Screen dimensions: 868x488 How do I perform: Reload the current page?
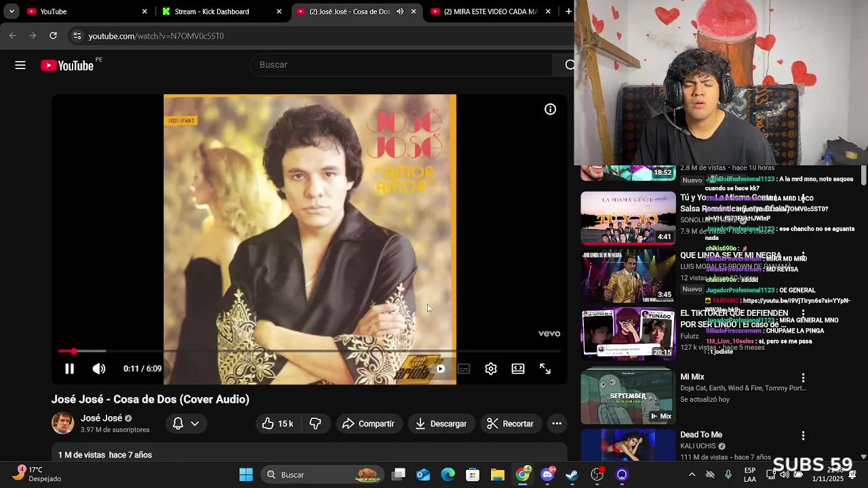pyautogui.click(x=53, y=36)
